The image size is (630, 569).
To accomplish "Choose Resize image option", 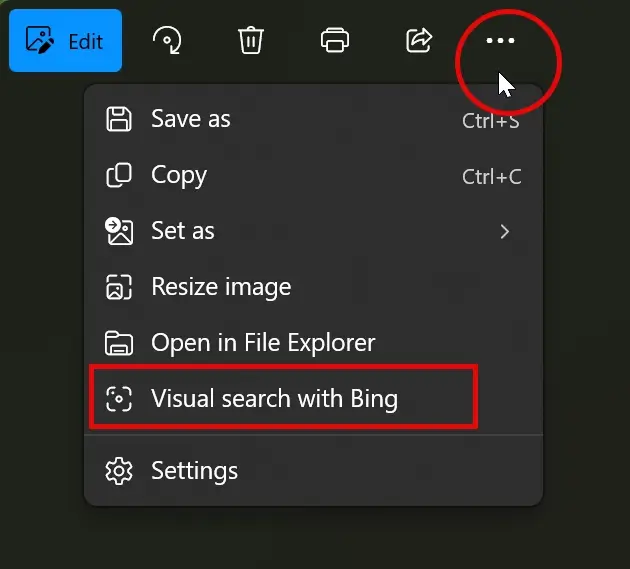I will tap(313, 287).
